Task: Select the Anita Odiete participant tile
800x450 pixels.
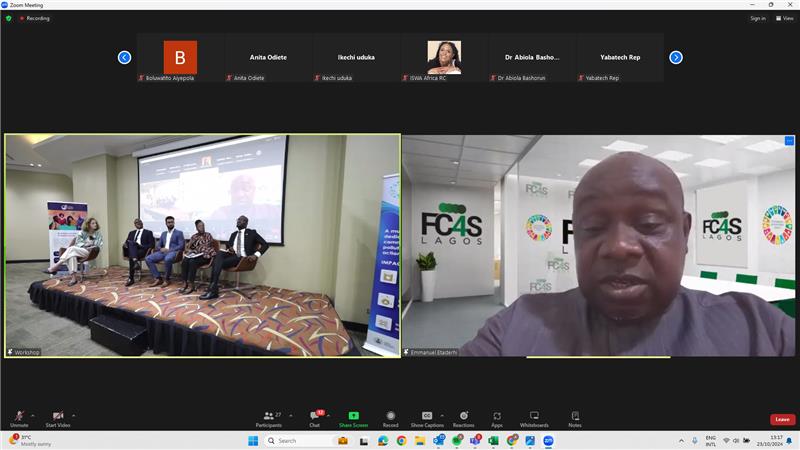Action: [268, 58]
